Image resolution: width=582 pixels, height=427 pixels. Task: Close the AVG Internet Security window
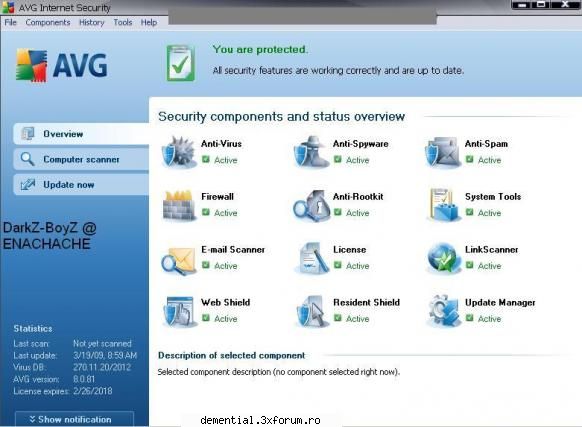tap(565, 4)
